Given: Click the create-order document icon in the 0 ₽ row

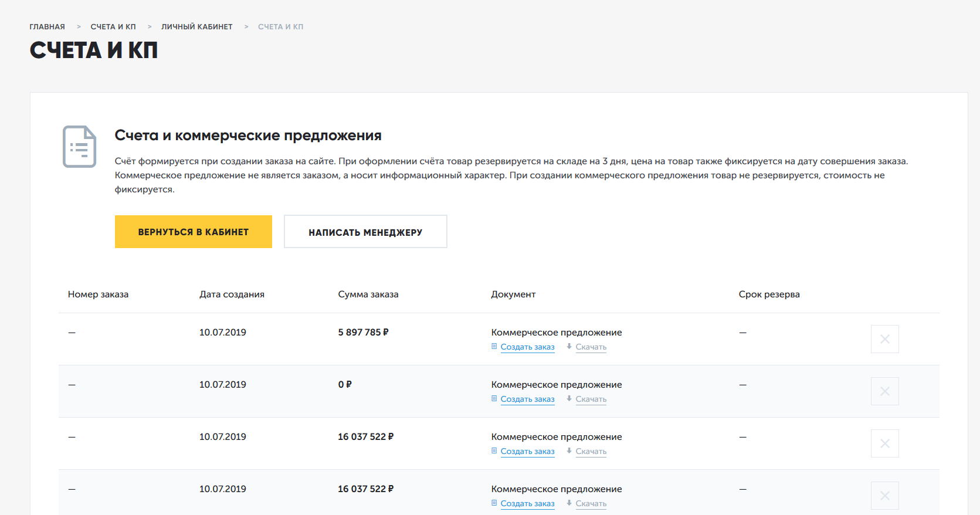Looking at the screenshot, I should [x=494, y=399].
